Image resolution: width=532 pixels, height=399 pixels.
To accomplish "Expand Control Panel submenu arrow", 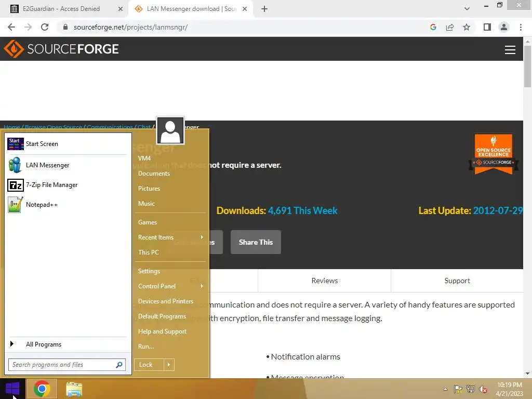I will 202,286.
